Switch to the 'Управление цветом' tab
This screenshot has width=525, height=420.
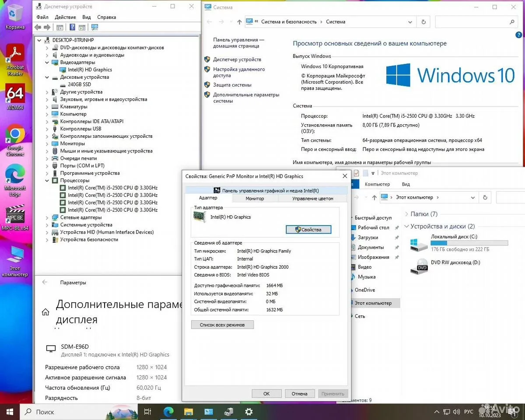pos(312,199)
